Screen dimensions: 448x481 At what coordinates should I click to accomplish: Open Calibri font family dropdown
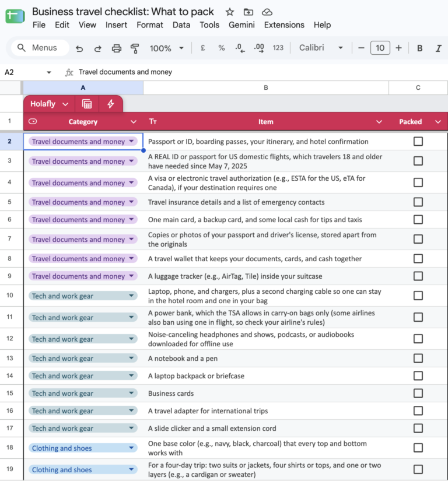(321, 48)
